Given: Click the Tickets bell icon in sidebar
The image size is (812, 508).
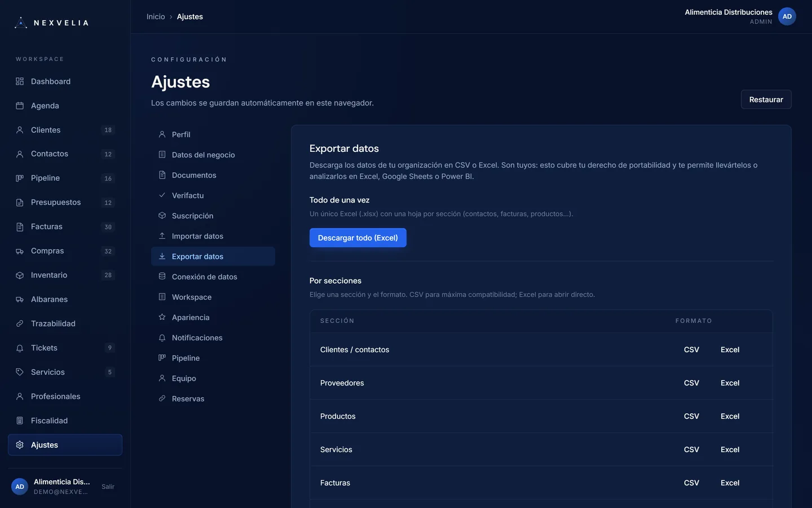Looking at the screenshot, I should tap(20, 348).
